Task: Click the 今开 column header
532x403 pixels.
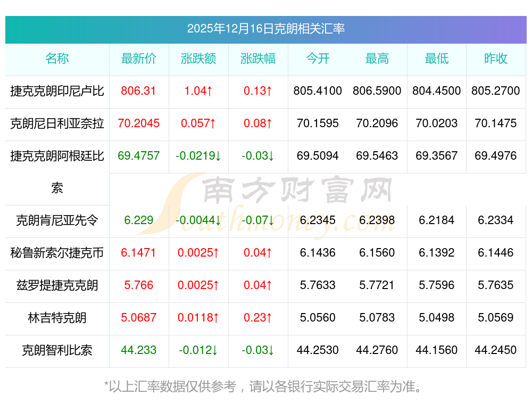Action: pyautogui.click(x=318, y=59)
